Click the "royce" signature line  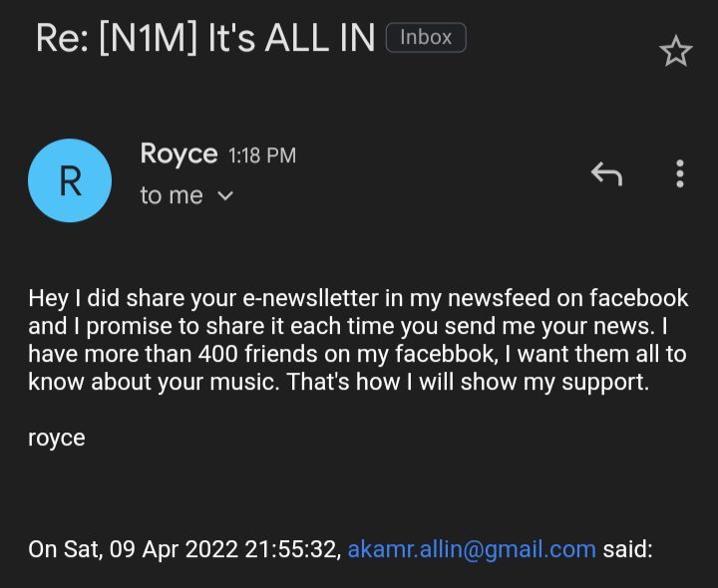(57, 439)
